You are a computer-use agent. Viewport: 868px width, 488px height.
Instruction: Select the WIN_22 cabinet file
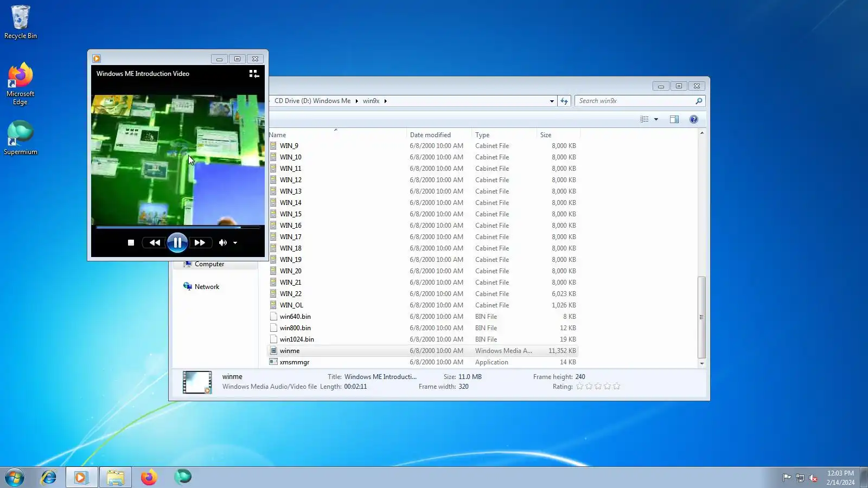tap(423, 294)
